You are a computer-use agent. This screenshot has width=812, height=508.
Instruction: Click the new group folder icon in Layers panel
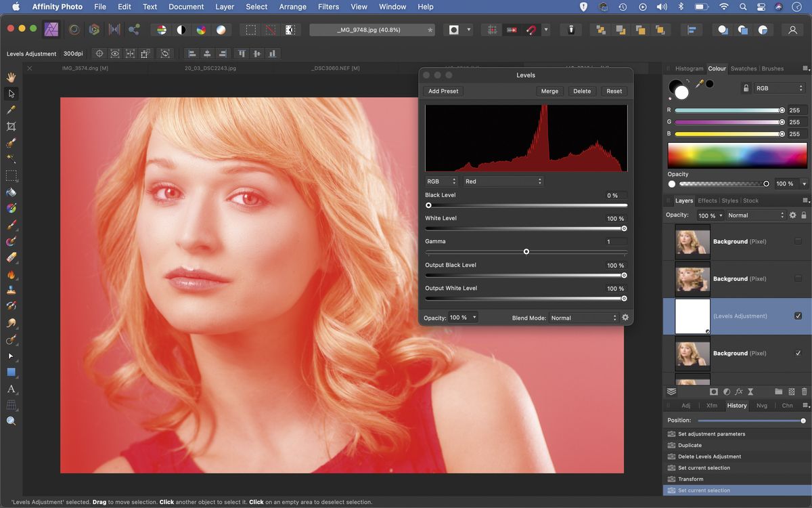click(778, 391)
